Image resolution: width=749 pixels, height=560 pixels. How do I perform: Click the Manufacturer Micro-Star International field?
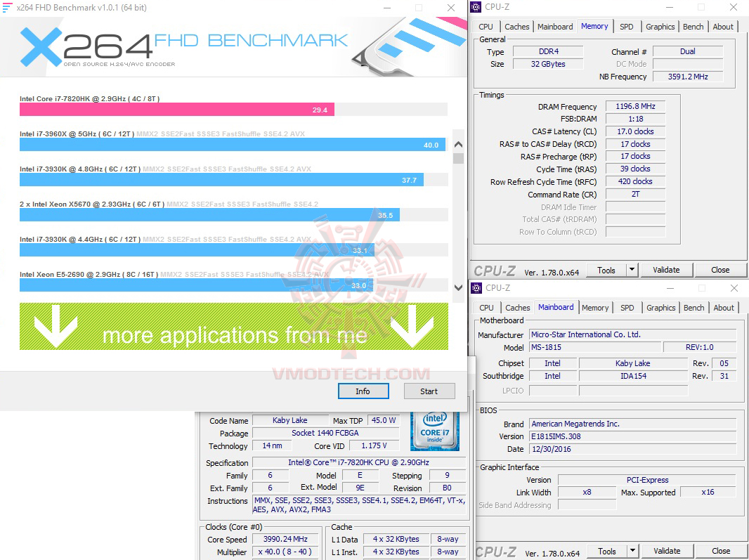[633, 334]
